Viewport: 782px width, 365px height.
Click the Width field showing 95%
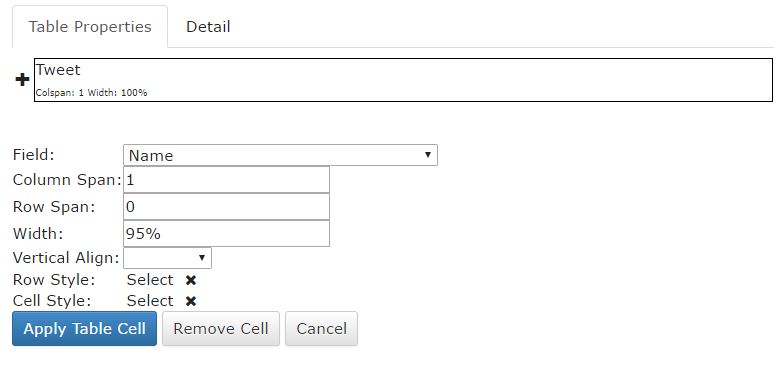pyautogui.click(x=226, y=233)
